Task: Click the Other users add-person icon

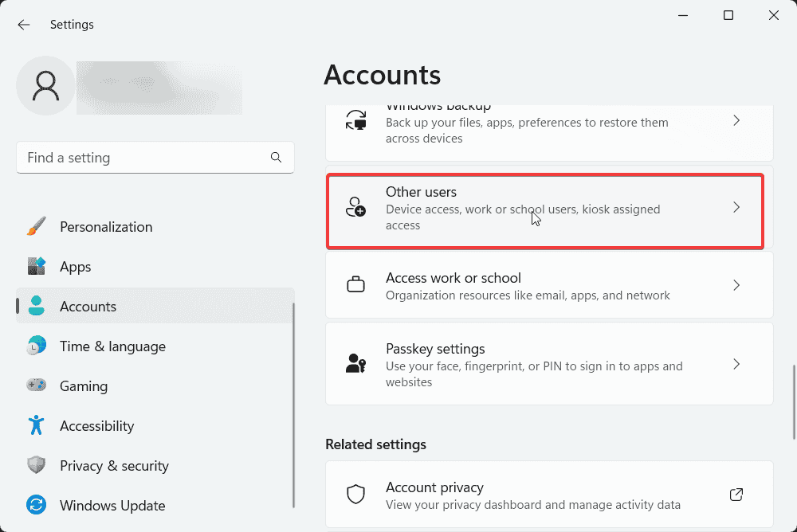Action: [355, 207]
